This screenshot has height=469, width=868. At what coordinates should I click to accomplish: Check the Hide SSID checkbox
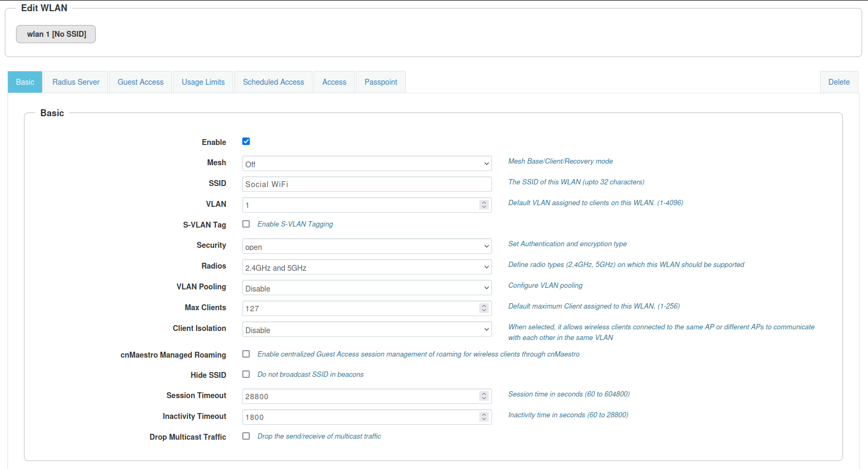tap(246, 374)
